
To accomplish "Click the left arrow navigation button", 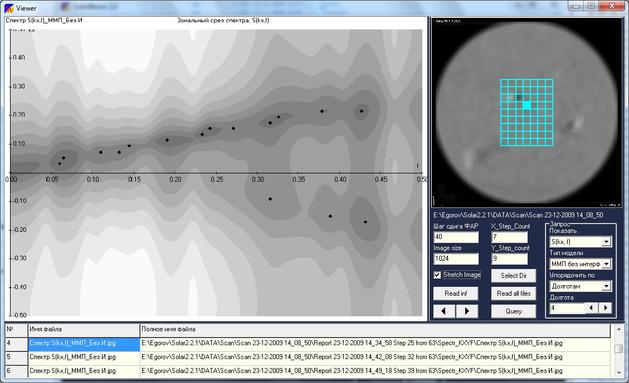I will [444, 311].
